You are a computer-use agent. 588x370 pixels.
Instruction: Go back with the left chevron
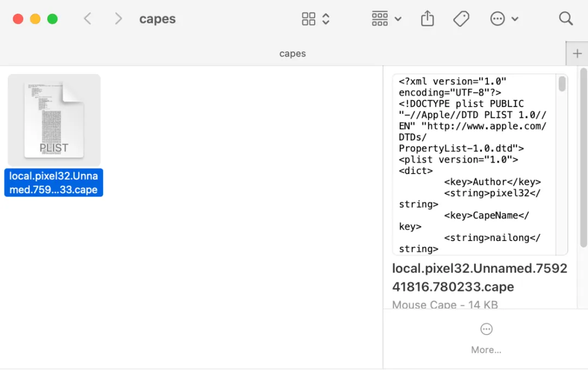pos(87,18)
